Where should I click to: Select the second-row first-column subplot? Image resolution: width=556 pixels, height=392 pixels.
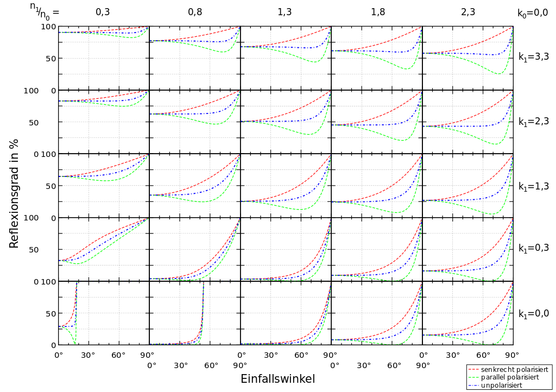click(x=104, y=122)
